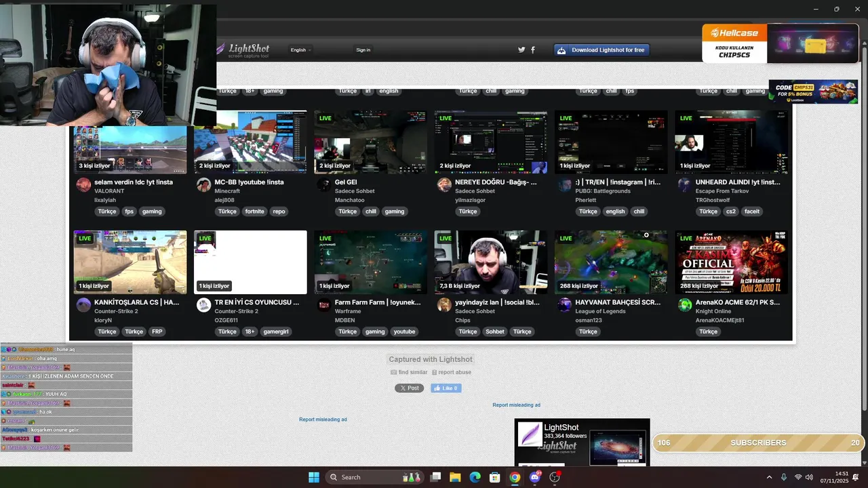868x488 pixels.
Task: Select the youtube tag under MDBEN
Action: click(x=405, y=332)
